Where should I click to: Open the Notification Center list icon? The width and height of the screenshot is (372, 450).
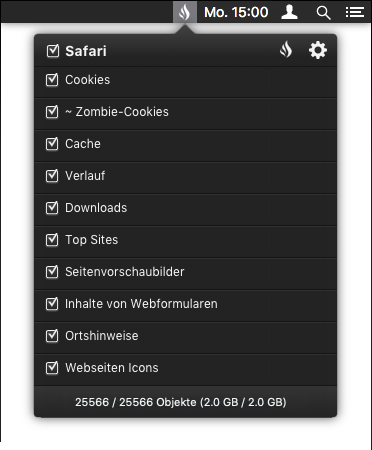coord(354,12)
